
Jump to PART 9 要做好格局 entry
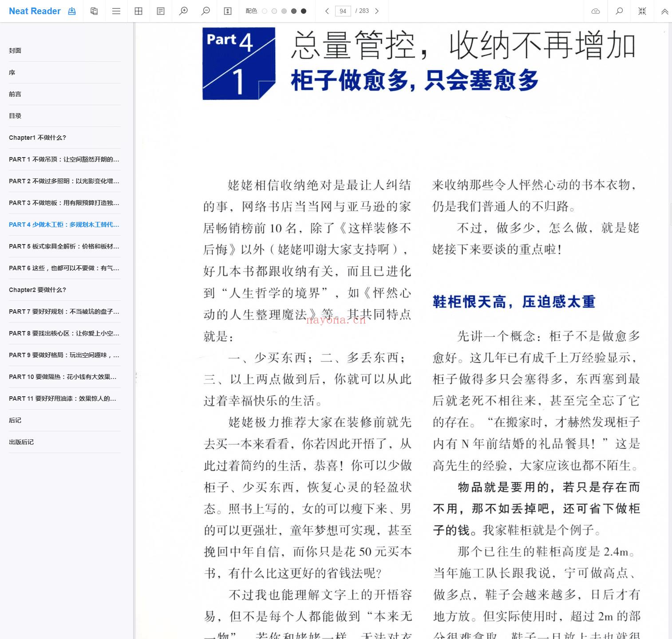tap(65, 355)
